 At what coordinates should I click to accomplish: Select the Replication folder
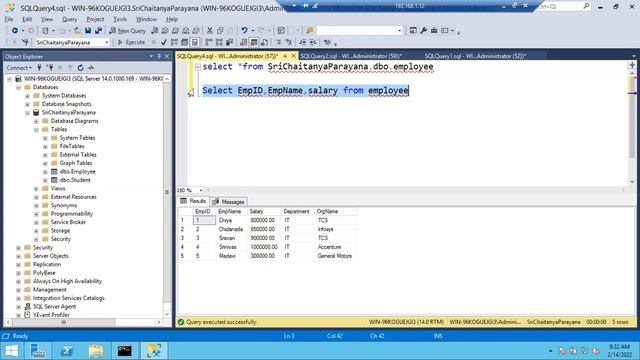47,264
